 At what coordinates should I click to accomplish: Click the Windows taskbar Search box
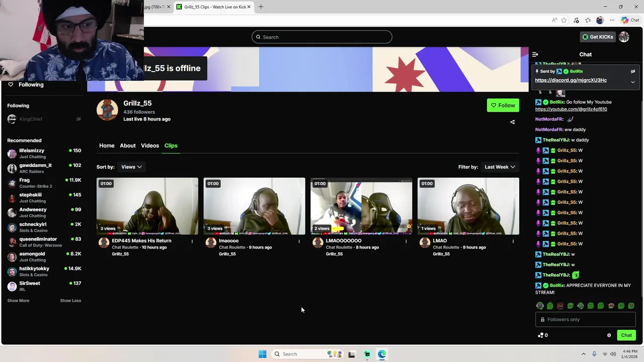308,354
